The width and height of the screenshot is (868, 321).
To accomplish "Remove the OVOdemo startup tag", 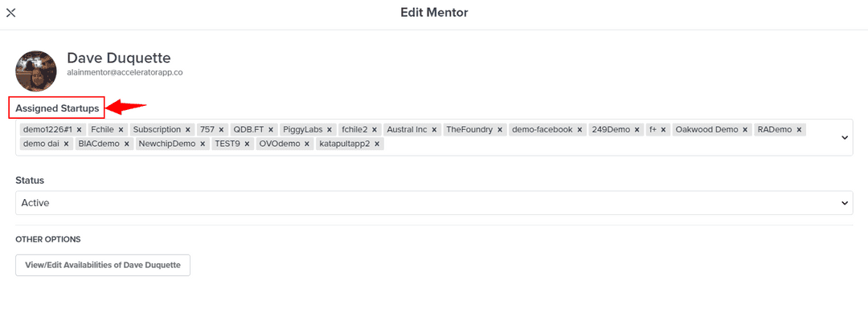I will [307, 144].
